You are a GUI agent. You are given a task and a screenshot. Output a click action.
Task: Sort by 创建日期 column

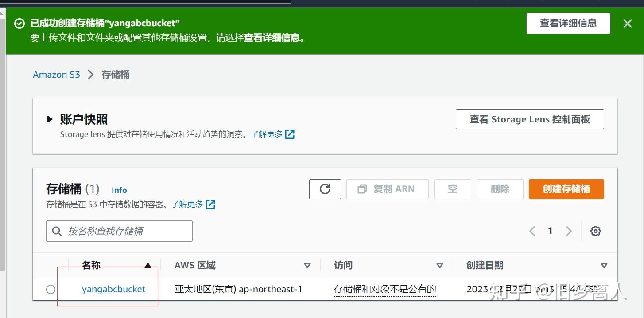[604, 266]
